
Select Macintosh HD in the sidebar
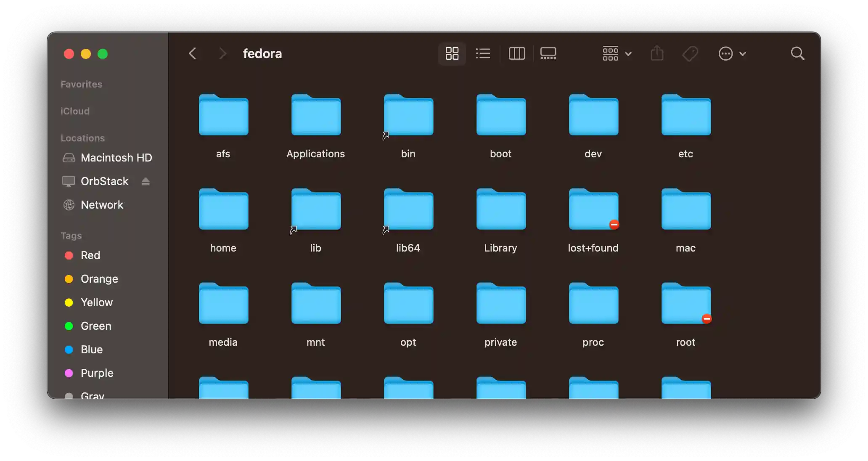pyautogui.click(x=116, y=158)
